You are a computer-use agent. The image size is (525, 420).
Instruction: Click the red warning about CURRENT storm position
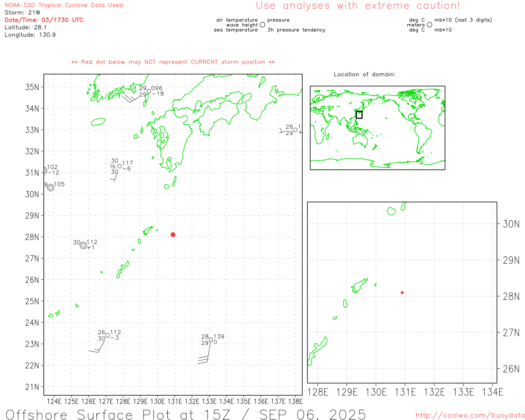173,62
